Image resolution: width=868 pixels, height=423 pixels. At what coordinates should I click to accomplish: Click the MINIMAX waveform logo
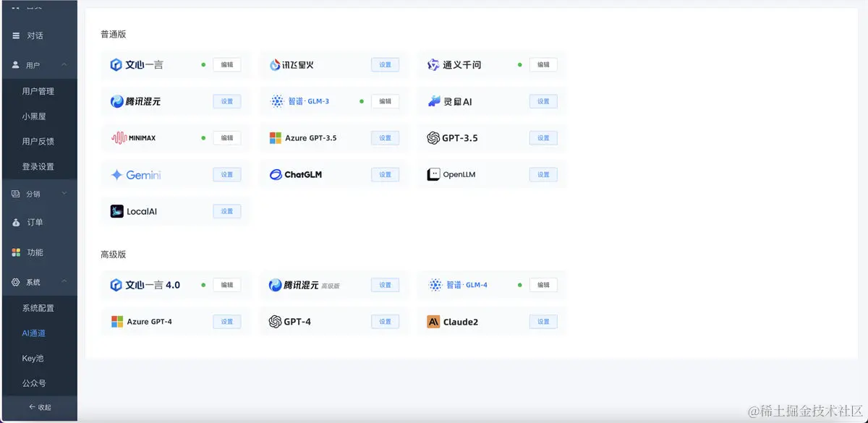coord(119,137)
